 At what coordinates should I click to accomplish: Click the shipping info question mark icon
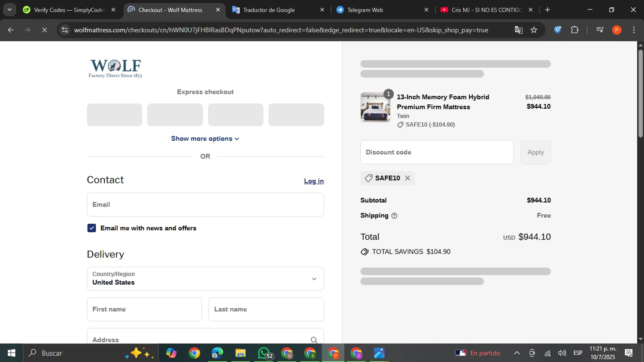394,216
